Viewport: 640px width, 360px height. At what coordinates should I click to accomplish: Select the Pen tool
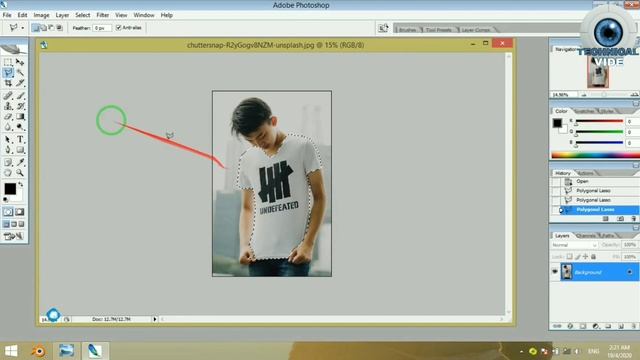(x=8, y=150)
